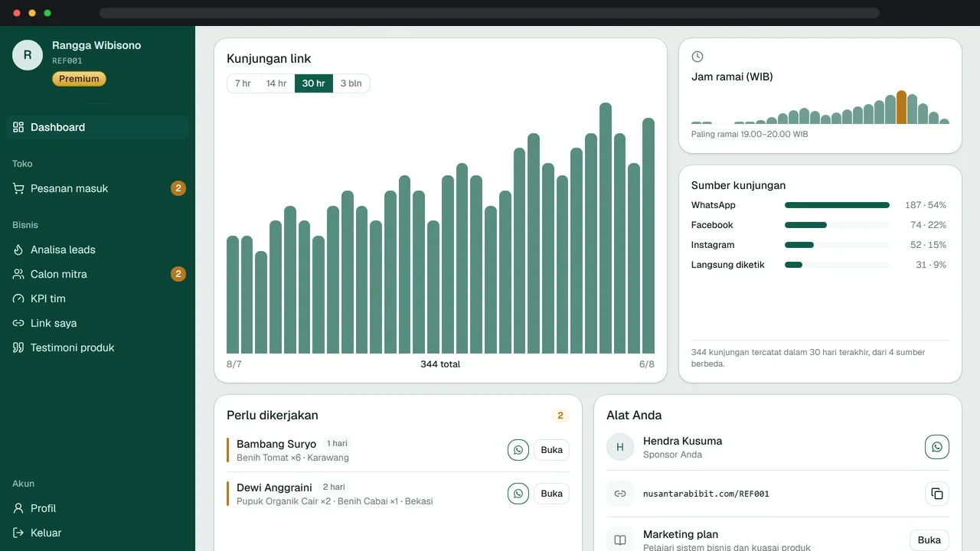Click the "Langsung diketik" source label
Viewport: 980px width, 551px height.
(728, 265)
